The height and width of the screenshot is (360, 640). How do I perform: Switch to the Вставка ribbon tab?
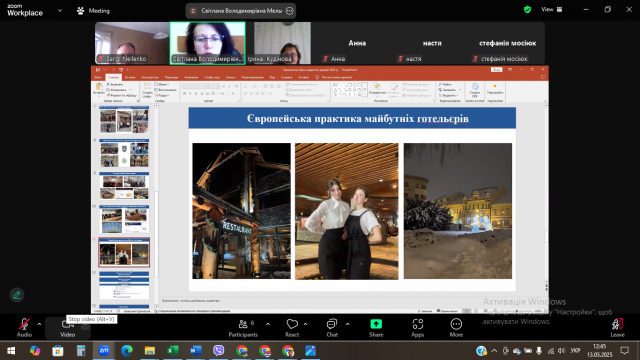coord(130,77)
